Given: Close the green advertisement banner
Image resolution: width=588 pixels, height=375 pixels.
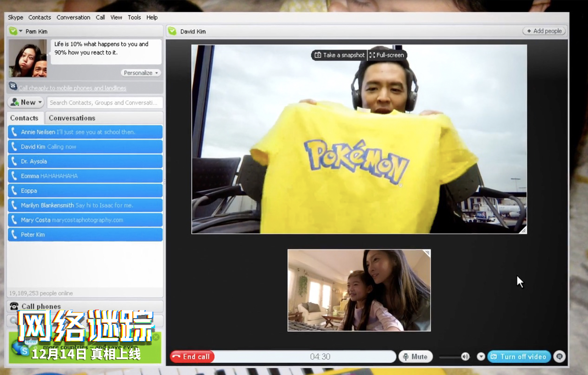Looking at the screenshot, I should (156, 337).
